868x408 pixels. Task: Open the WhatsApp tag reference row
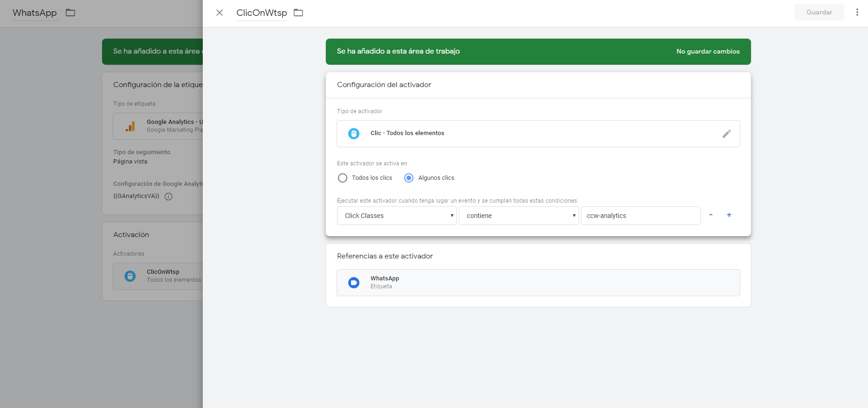coord(538,283)
